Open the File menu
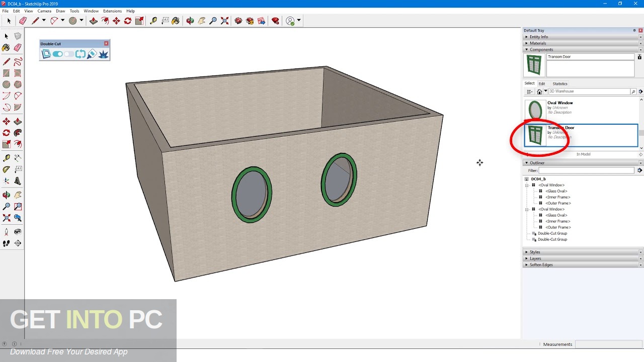Viewport: 644px width, 362px height. (x=5, y=11)
